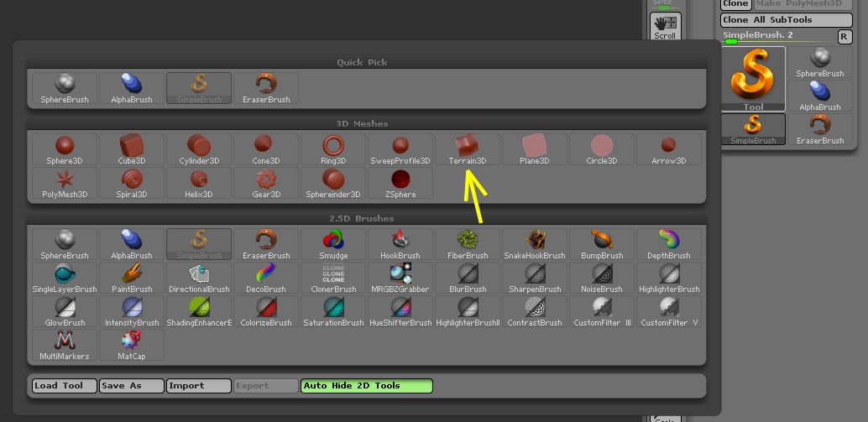This screenshot has height=422, width=868.
Task: Choose the DirectionalBrush
Action: [x=199, y=279]
